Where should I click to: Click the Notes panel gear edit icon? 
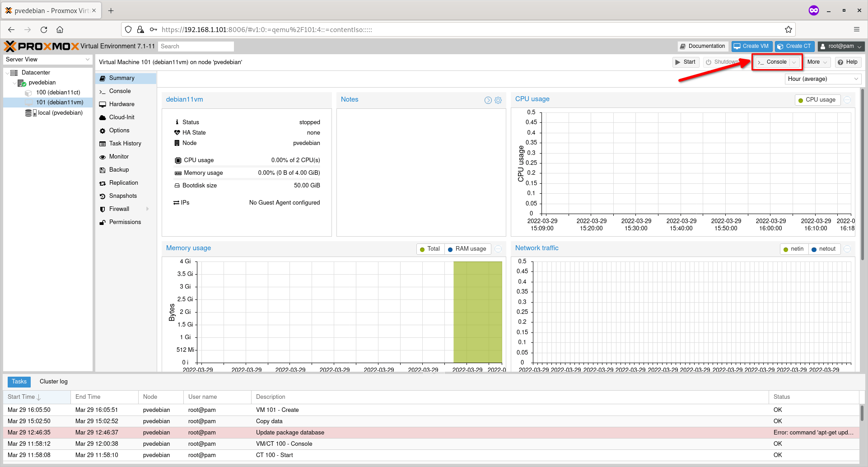(x=498, y=100)
